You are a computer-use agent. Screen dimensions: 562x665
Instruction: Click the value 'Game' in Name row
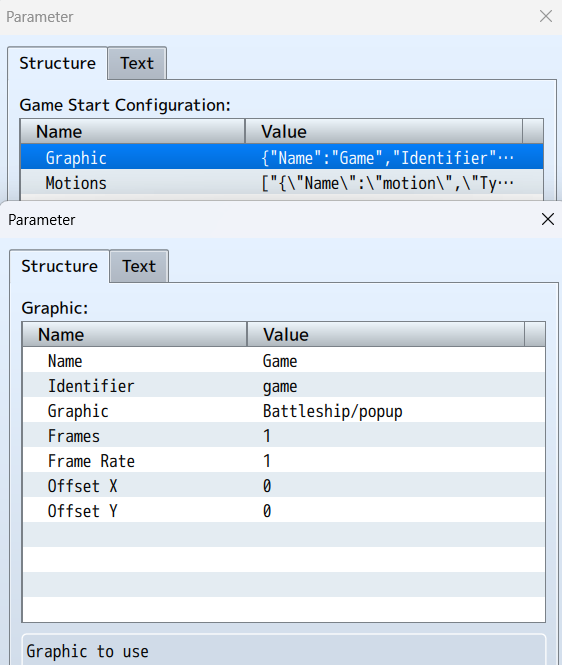[280, 361]
